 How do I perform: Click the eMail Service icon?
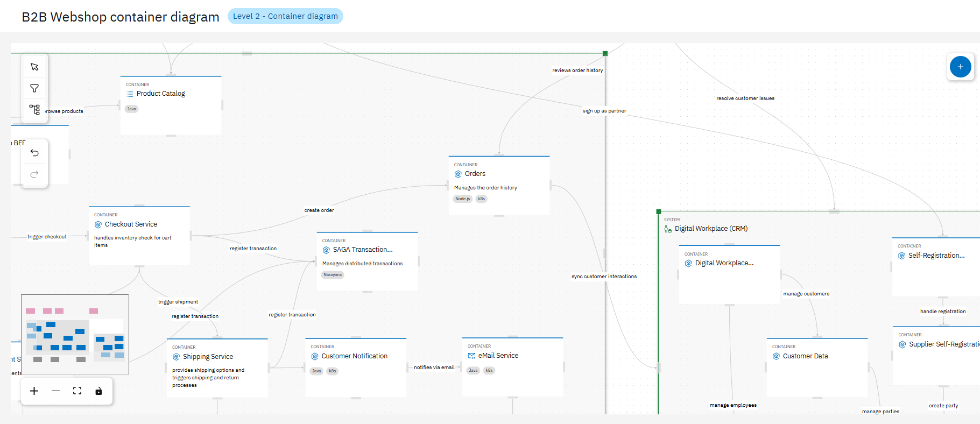pyautogui.click(x=471, y=356)
